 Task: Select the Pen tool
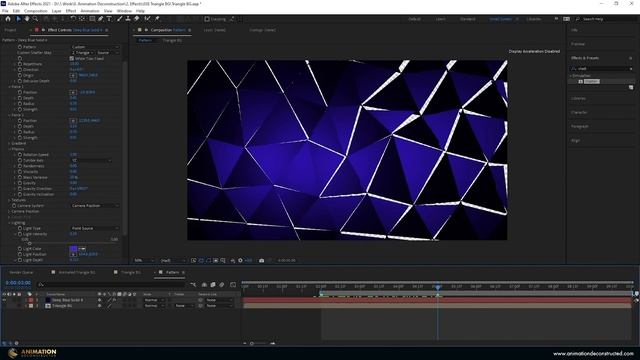click(x=100, y=19)
